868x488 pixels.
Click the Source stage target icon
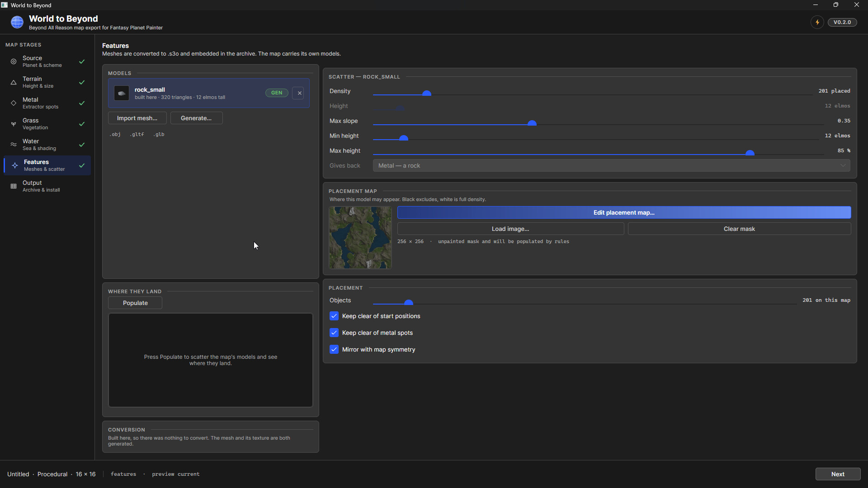(14, 61)
